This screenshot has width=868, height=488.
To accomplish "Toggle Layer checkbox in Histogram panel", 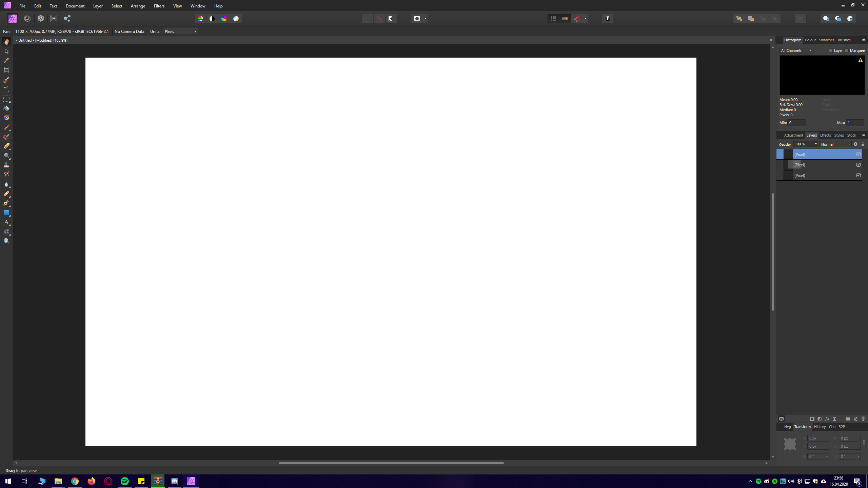I will (x=831, y=50).
